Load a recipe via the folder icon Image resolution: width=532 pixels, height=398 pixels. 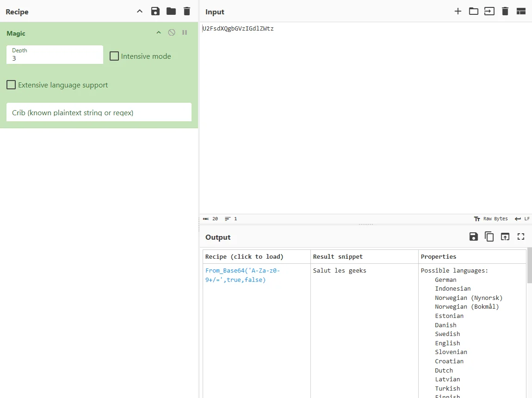point(171,11)
